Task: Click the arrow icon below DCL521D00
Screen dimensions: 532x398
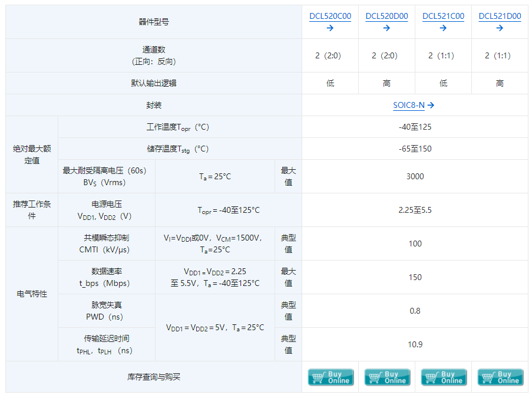Action: tap(500, 28)
